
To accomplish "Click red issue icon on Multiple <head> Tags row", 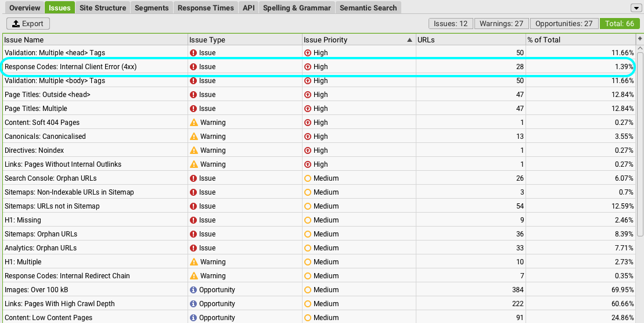I will coord(193,53).
